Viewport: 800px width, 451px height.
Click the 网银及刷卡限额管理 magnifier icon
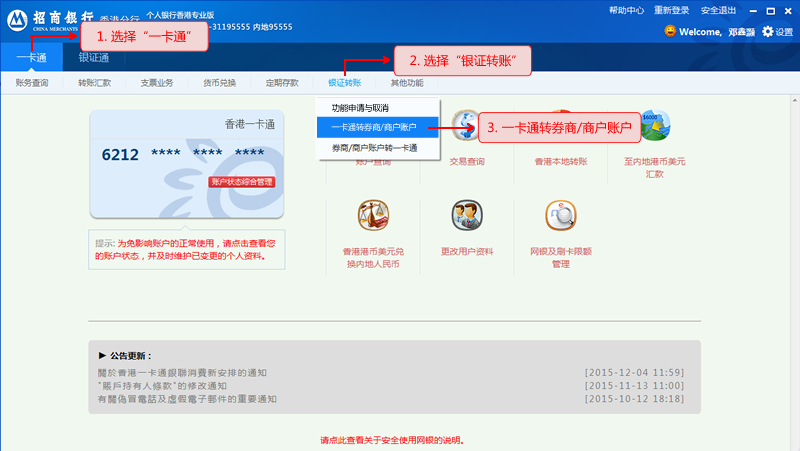coord(560,215)
